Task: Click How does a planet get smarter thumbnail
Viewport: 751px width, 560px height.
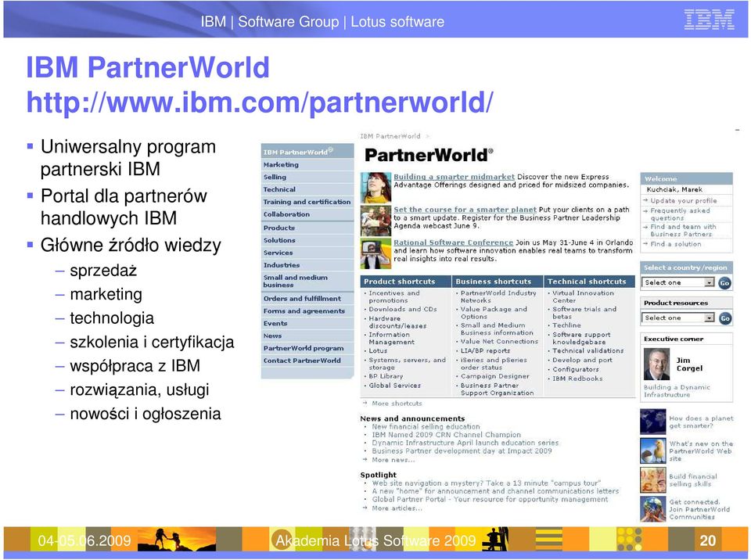Action: [652, 422]
